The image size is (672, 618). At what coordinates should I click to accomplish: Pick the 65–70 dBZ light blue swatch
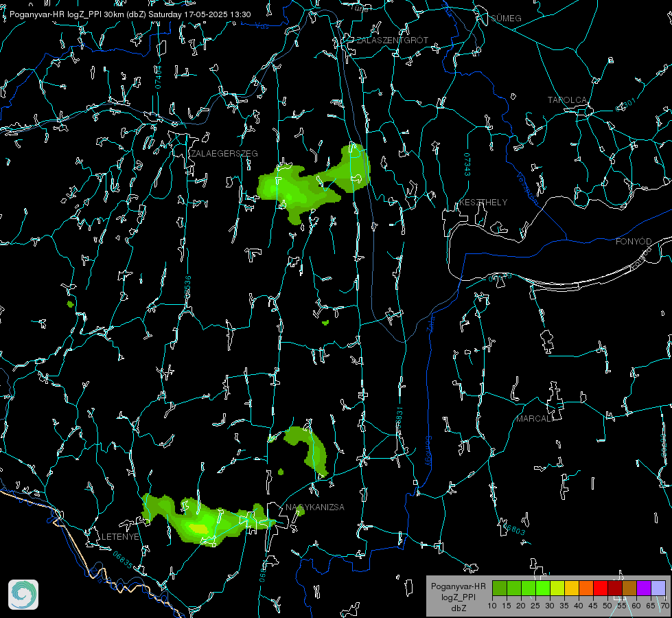click(658, 588)
